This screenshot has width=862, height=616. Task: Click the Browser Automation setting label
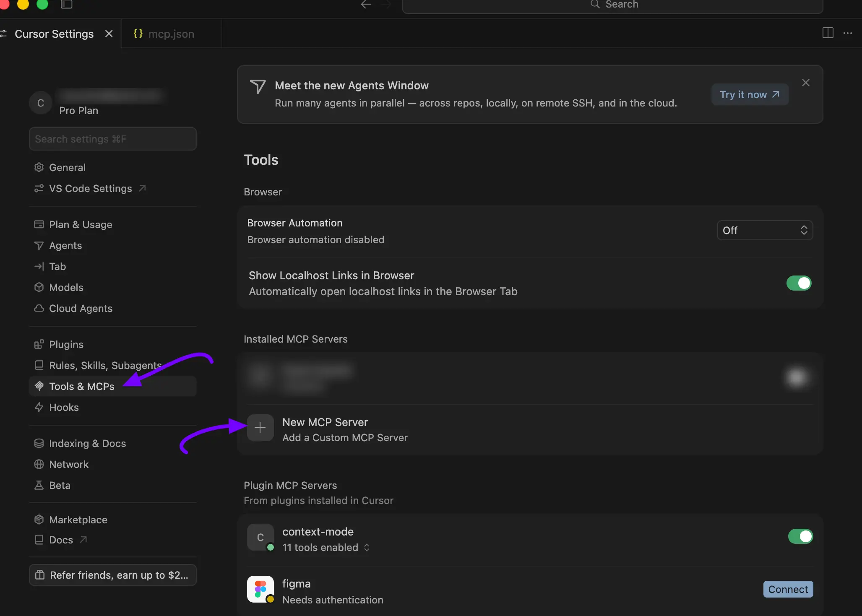295,223
